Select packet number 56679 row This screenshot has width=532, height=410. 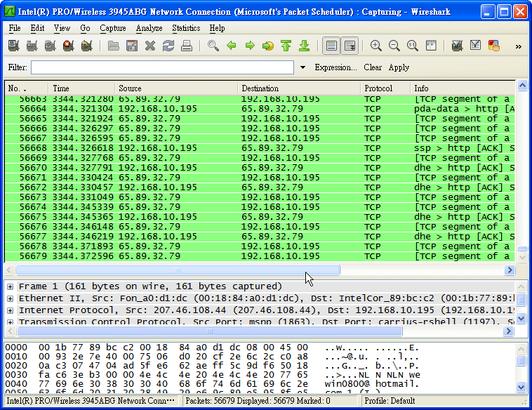click(x=260, y=256)
